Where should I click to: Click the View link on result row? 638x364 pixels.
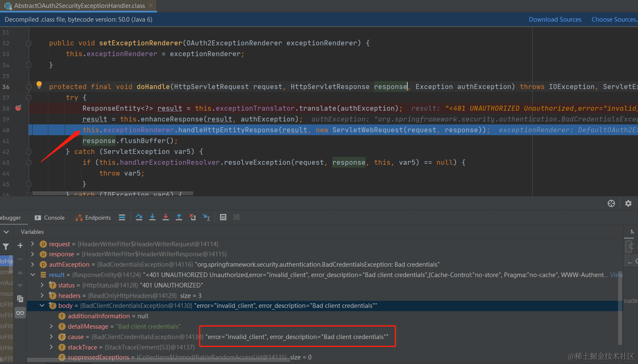pyautogui.click(x=616, y=275)
